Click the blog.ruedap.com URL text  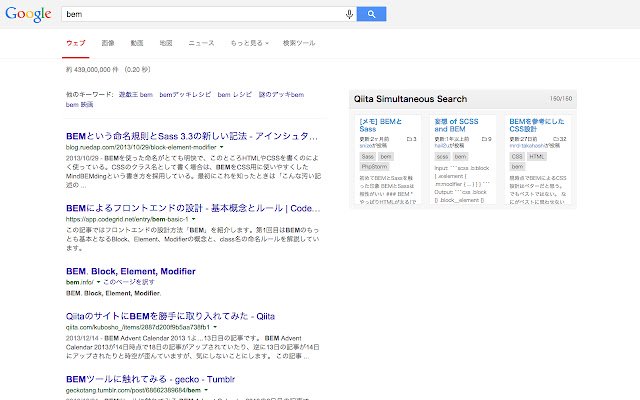pos(141,147)
